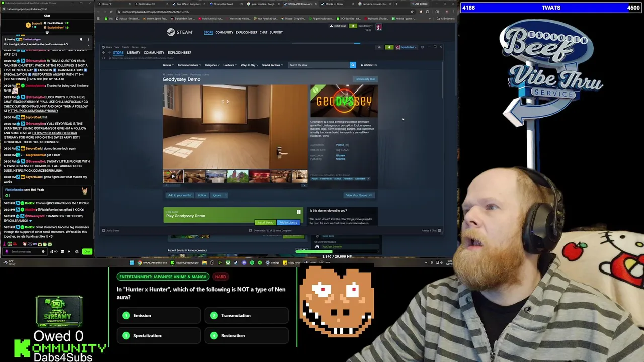Open Sticky Notes on the taskbar

coord(291,262)
